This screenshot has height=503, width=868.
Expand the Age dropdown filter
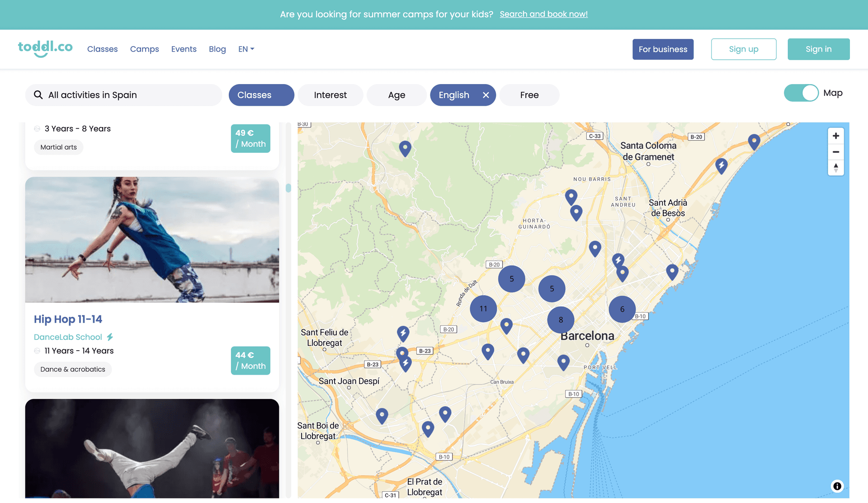click(x=396, y=94)
